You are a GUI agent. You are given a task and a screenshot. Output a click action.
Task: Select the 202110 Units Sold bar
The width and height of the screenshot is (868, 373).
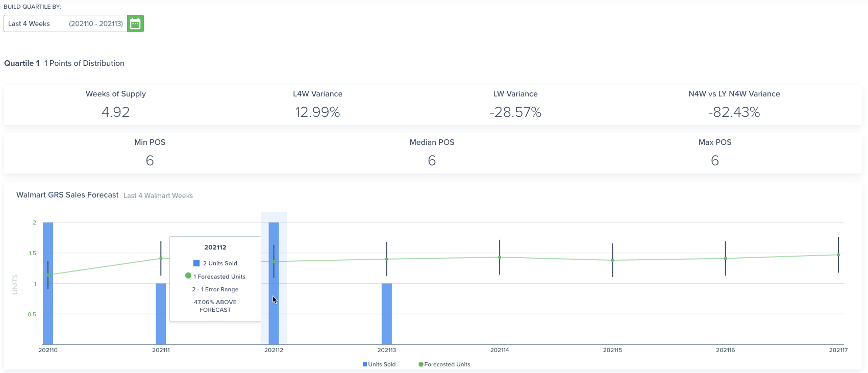pyautogui.click(x=48, y=283)
